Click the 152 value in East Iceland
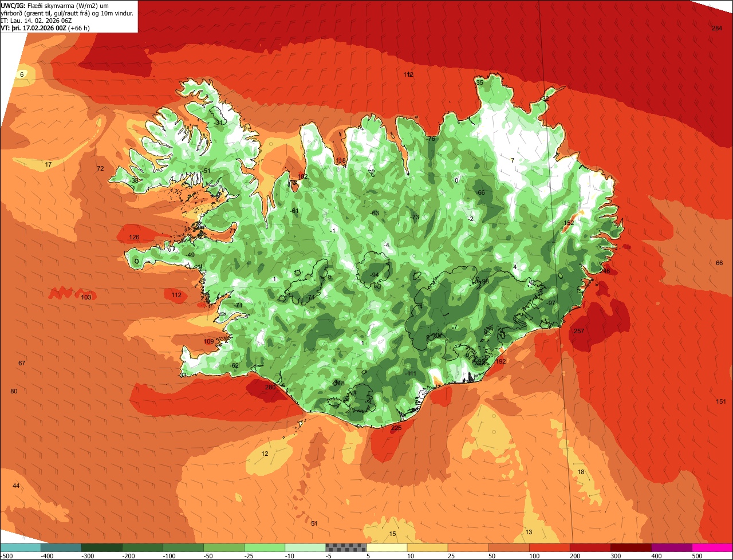Image resolution: width=733 pixels, height=560 pixels. (x=569, y=223)
